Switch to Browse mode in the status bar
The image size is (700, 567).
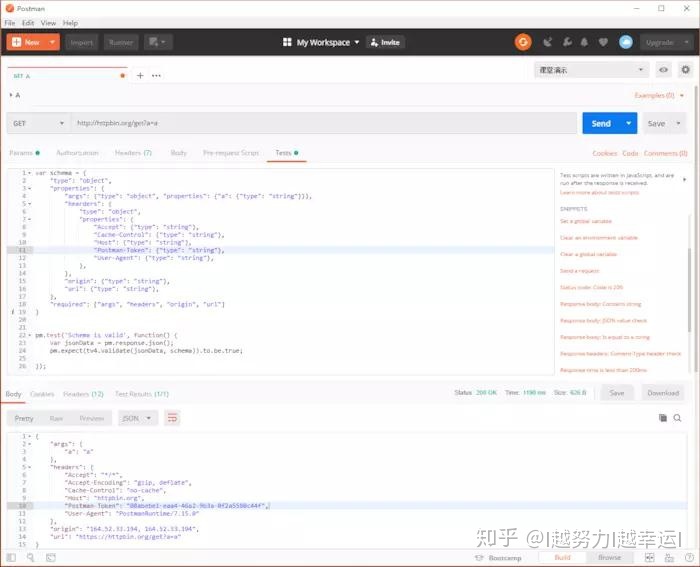point(609,557)
